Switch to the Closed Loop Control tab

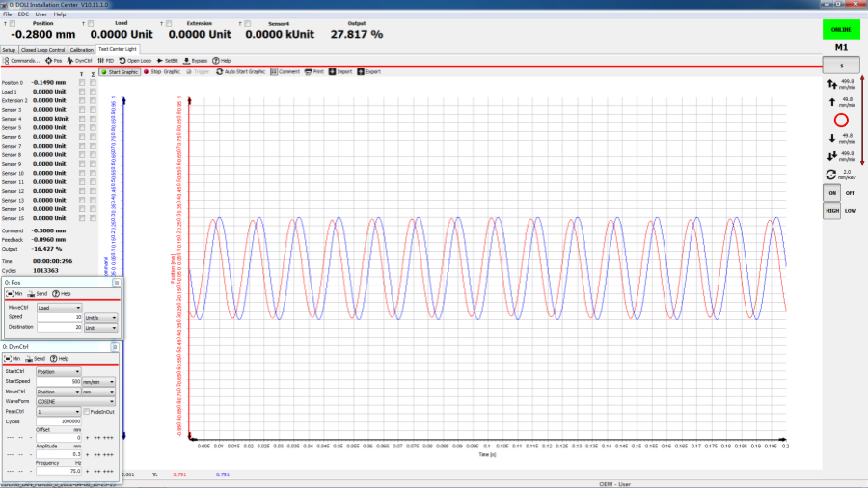42,50
